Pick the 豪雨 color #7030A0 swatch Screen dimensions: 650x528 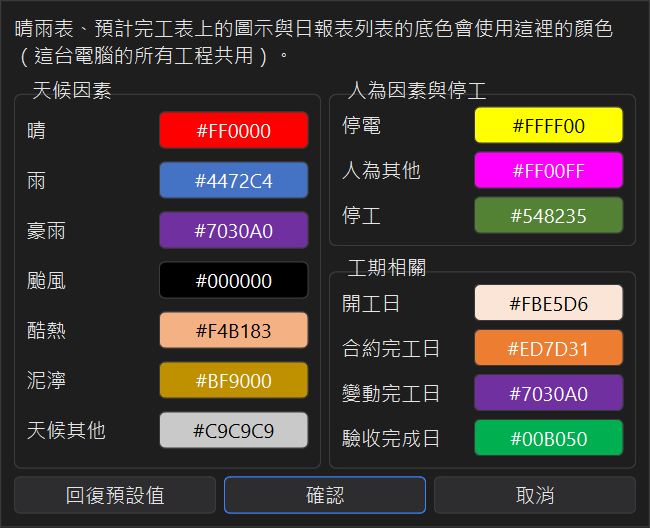click(x=233, y=230)
